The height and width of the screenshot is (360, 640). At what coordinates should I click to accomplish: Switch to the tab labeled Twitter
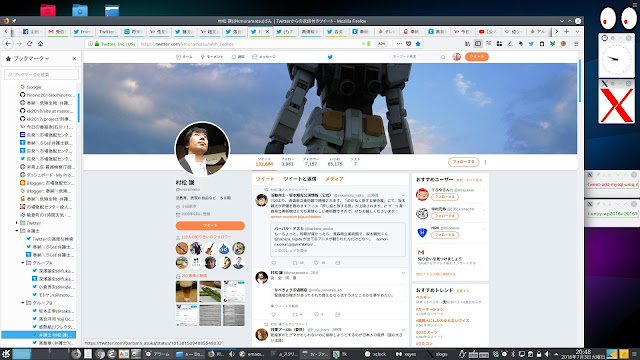108,31
